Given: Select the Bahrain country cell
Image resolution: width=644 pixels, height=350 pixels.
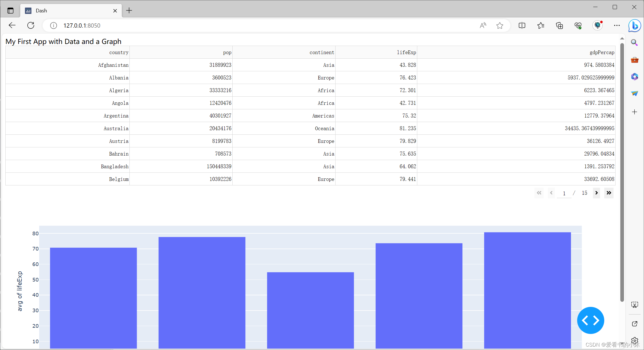Looking at the screenshot, I should [67, 154].
